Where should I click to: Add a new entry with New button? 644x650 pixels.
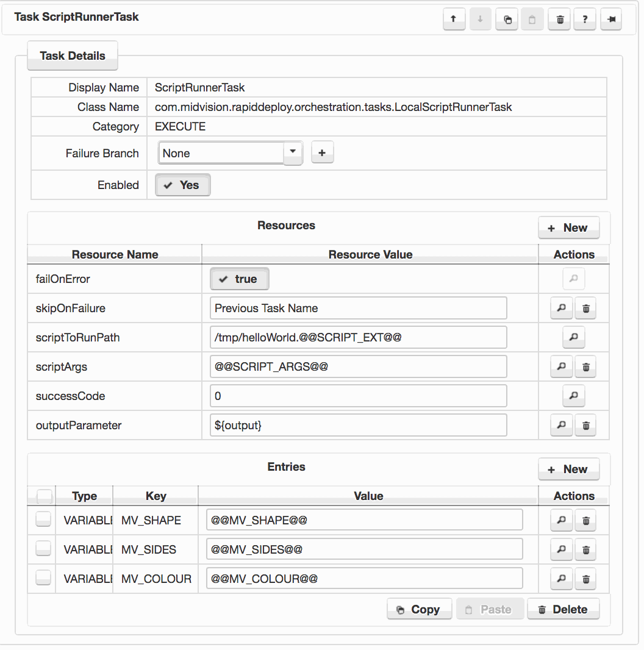(568, 469)
